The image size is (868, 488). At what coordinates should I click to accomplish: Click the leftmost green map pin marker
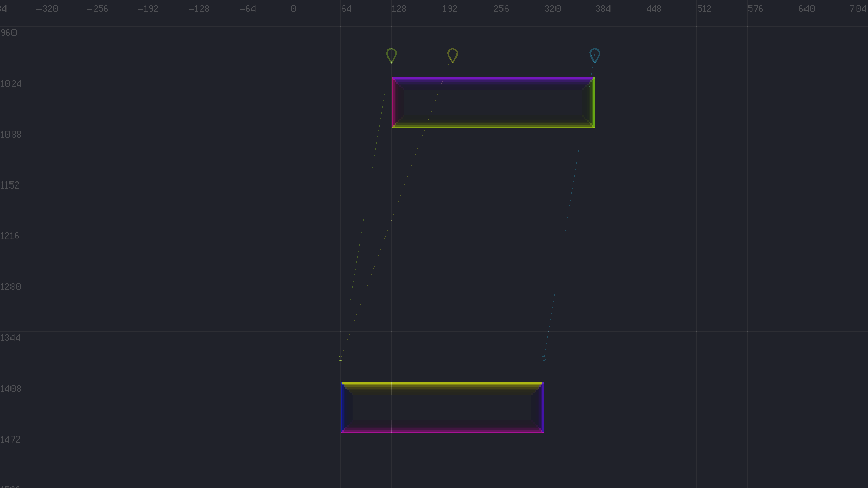tap(391, 55)
